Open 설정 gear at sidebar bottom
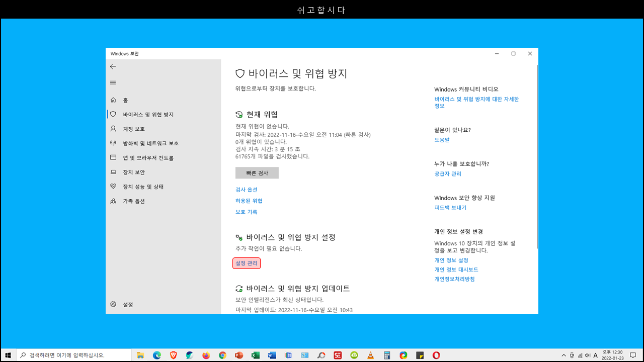The height and width of the screenshot is (362, 644). tap(113, 304)
